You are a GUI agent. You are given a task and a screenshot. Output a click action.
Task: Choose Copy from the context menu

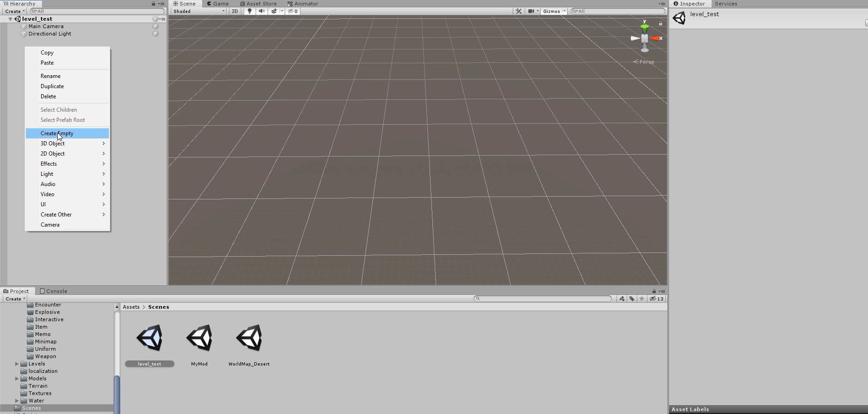tap(67, 53)
